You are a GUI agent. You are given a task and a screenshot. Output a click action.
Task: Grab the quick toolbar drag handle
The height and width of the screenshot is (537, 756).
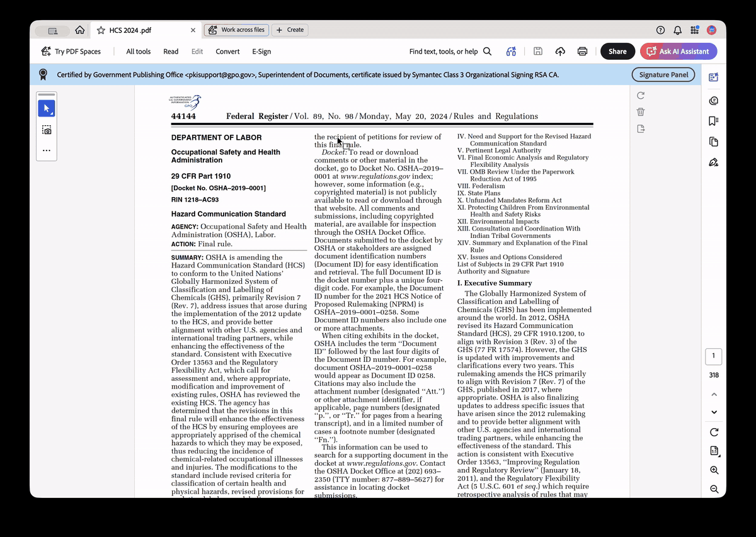[x=46, y=94]
